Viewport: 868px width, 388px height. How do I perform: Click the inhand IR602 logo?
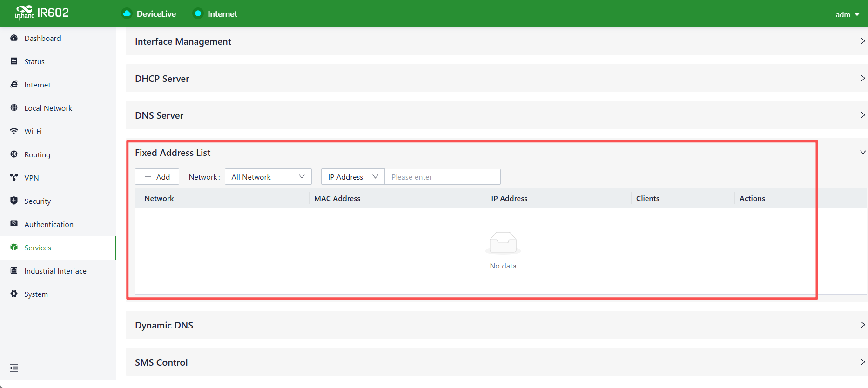coord(42,13)
